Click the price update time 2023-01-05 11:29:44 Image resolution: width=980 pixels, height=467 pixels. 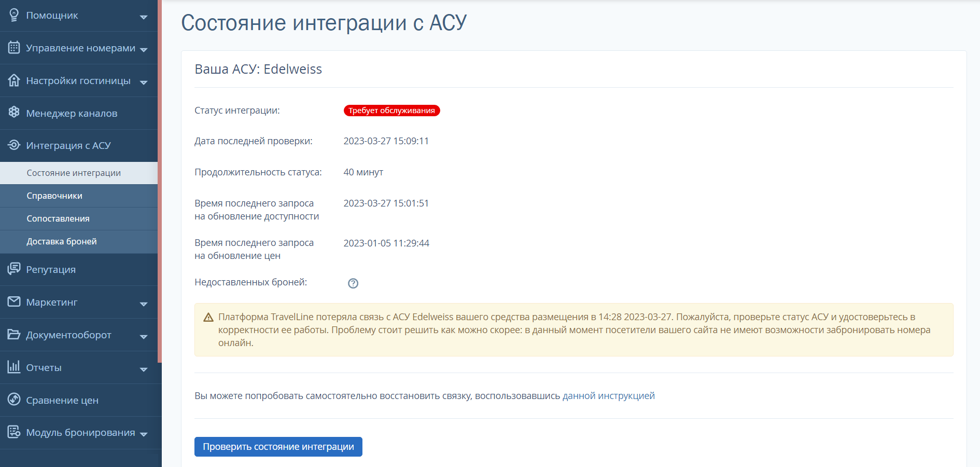(x=386, y=243)
